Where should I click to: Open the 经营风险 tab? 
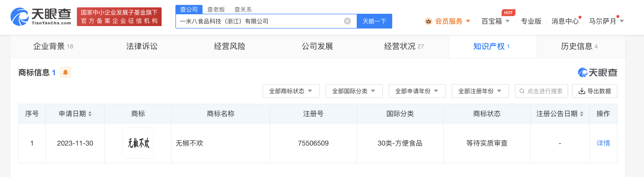[x=230, y=46]
